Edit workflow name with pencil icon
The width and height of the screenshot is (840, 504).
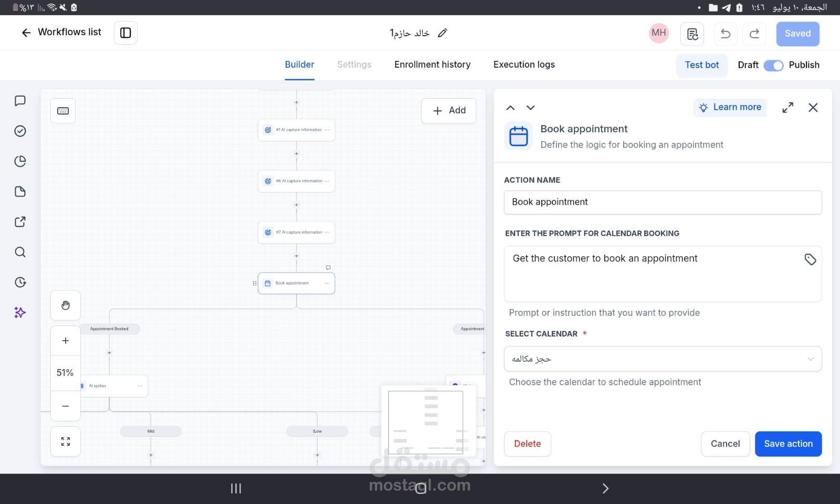coord(443,33)
